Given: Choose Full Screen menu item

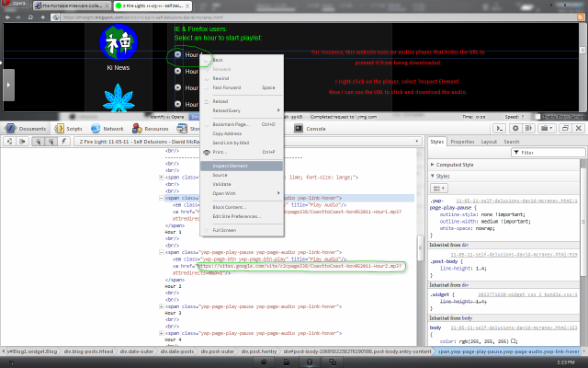Looking at the screenshot, I should click(242, 230).
